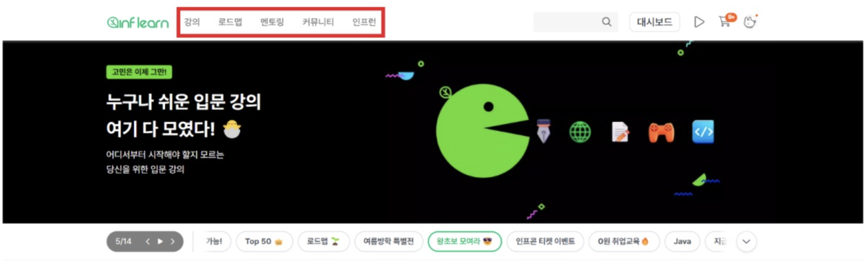Expand banner category list with chevron
This screenshot has width=868, height=268.
click(x=746, y=241)
